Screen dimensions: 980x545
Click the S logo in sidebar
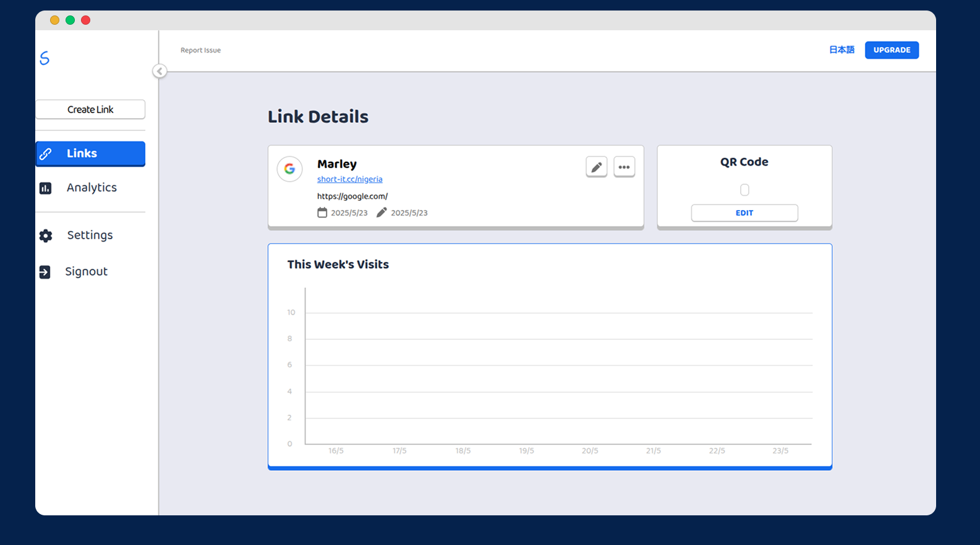[x=45, y=58]
